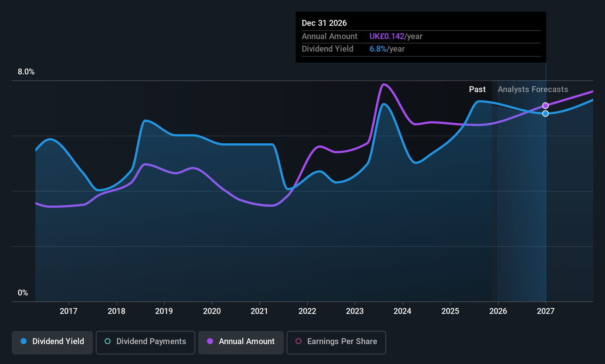Click the 2017 x-axis year label
The image size is (605, 364).
point(69,311)
